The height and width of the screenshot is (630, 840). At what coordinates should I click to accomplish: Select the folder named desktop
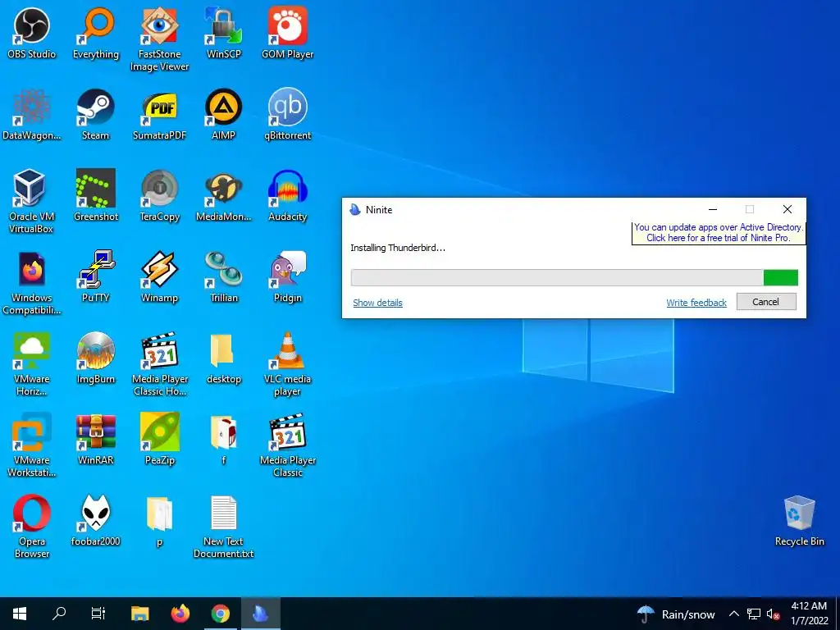[x=224, y=358]
